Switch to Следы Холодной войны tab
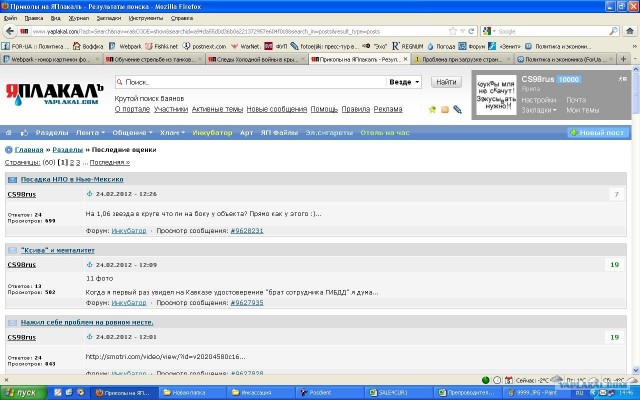 (x=257, y=59)
